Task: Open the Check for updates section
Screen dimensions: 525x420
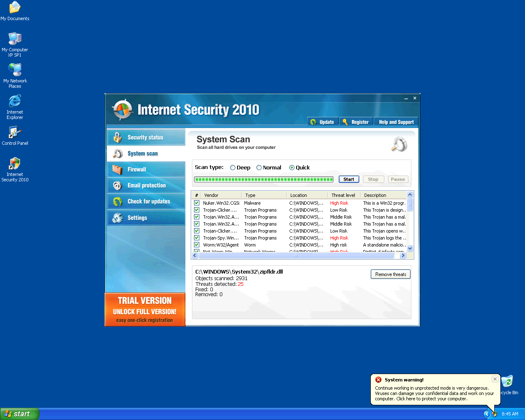Action: [x=146, y=201]
